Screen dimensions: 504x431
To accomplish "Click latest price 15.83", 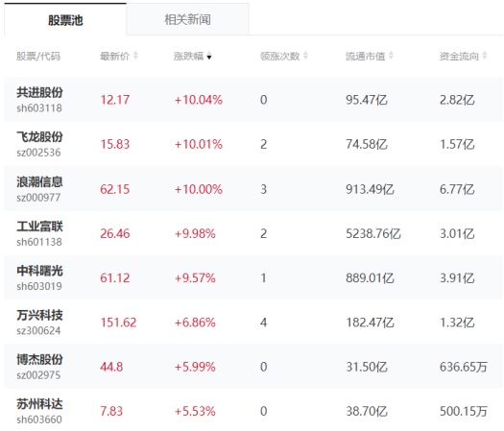I will pyautogui.click(x=115, y=144).
